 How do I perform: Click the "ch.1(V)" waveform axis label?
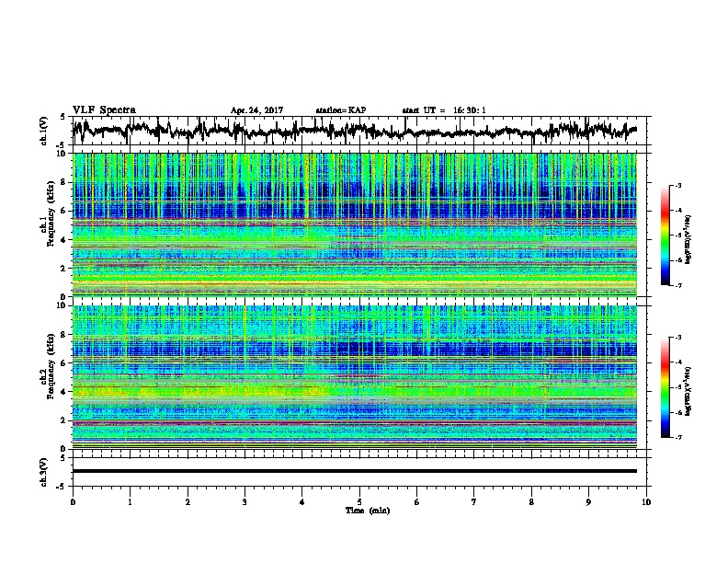(x=44, y=131)
